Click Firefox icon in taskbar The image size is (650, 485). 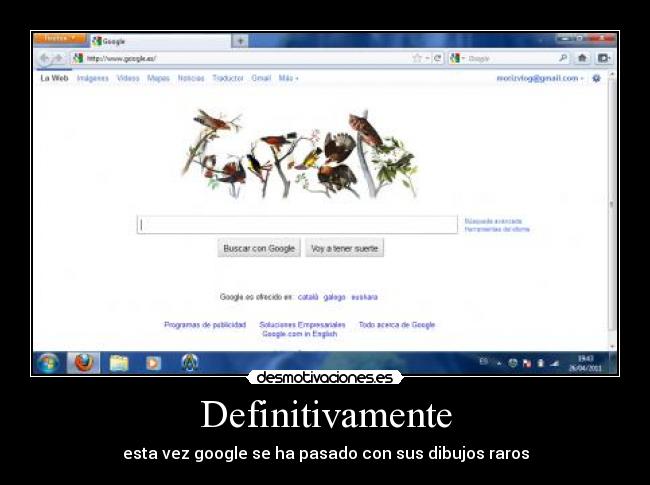point(84,364)
